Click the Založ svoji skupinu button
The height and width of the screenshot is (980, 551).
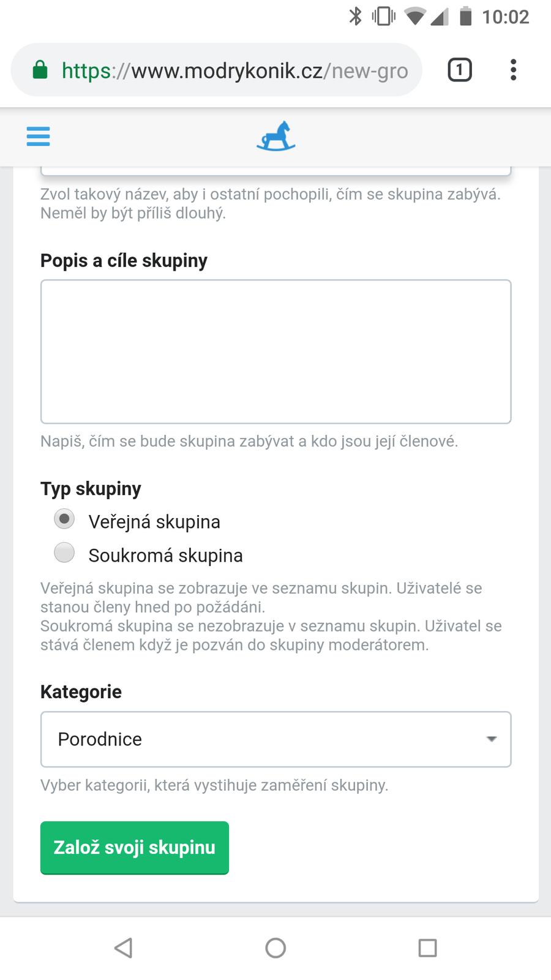point(135,848)
